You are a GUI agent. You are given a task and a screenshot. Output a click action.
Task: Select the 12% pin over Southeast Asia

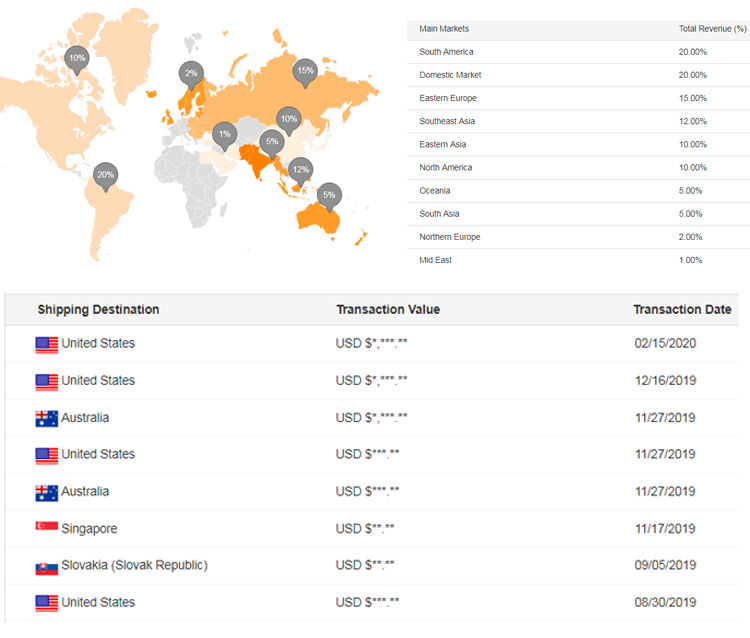pyautogui.click(x=300, y=169)
